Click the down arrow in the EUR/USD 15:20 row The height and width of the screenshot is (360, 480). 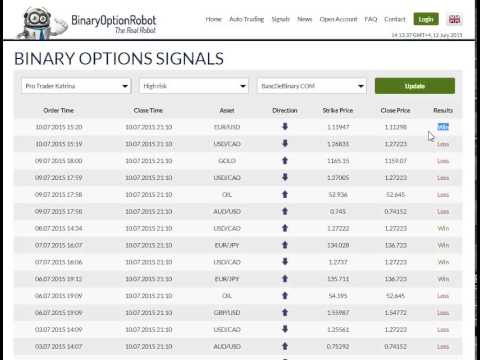click(285, 126)
